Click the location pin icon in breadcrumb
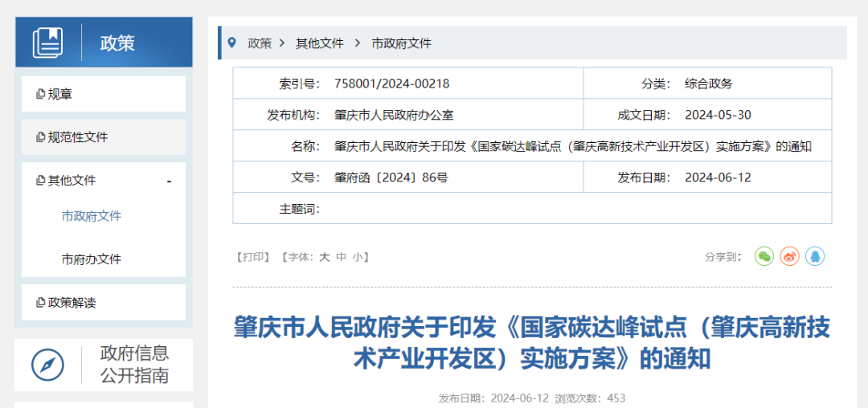Viewport: 868px width, 408px height. click(x=231, y=43)
